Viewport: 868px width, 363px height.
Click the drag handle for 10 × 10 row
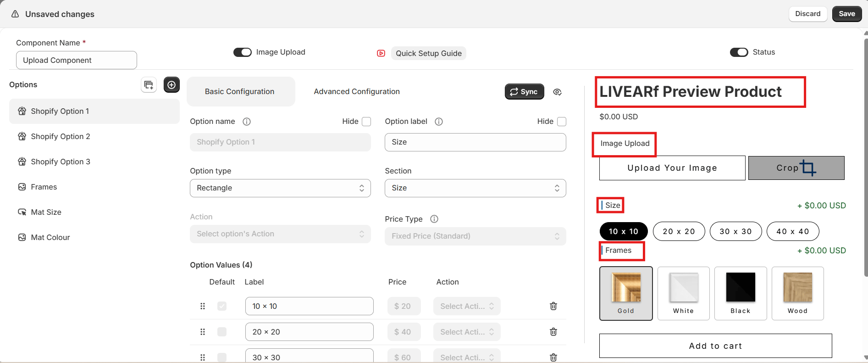[x=203, y=306]
